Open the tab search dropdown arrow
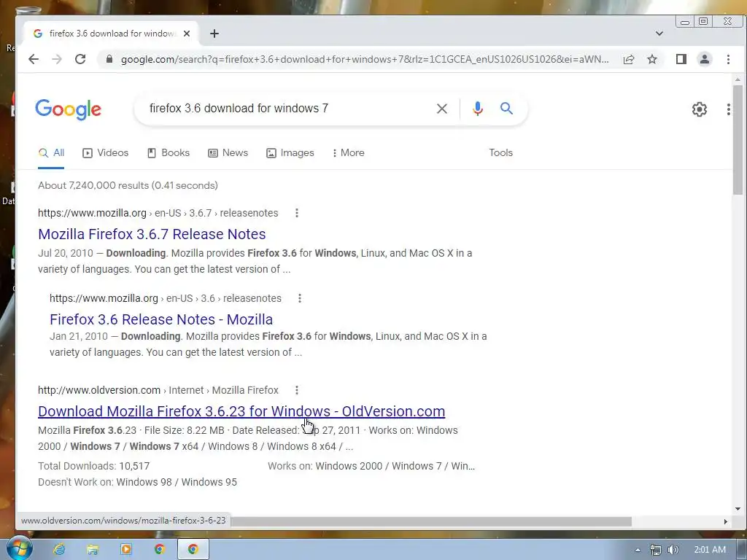The height and width of the screenshot is (560, 747). coord(659,34)
